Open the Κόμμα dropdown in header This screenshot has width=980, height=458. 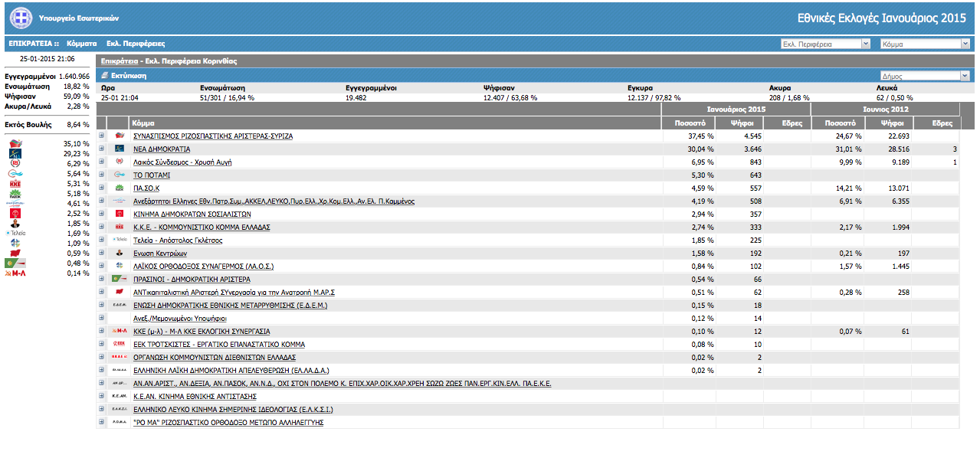point(926,44)
